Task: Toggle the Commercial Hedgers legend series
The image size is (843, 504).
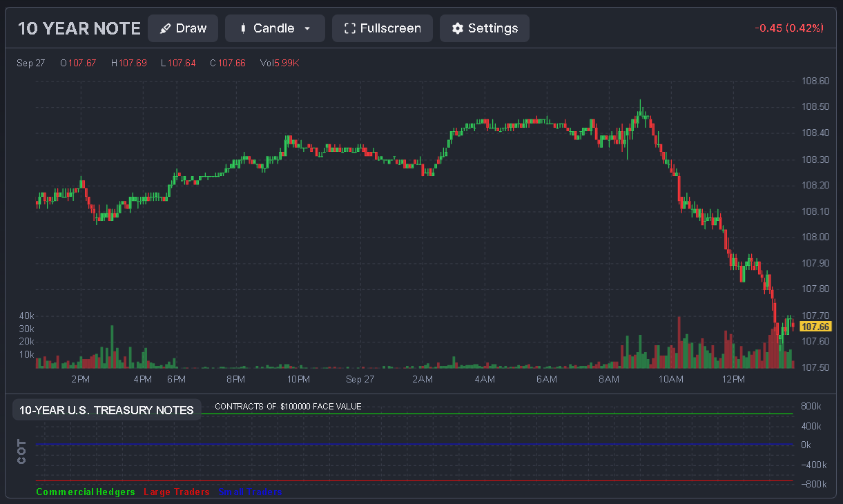Action: [x=86, y=492]
